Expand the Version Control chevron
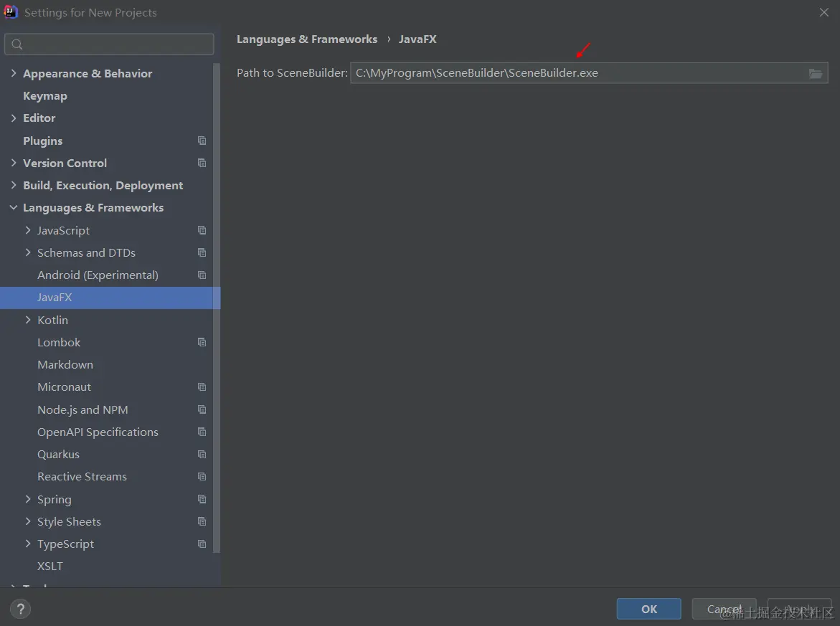This screenshot has width=840, height=626. 14,163
